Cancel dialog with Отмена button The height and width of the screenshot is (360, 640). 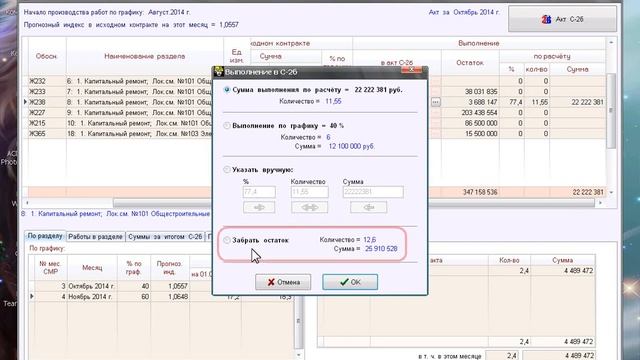(x=283, y=282)
